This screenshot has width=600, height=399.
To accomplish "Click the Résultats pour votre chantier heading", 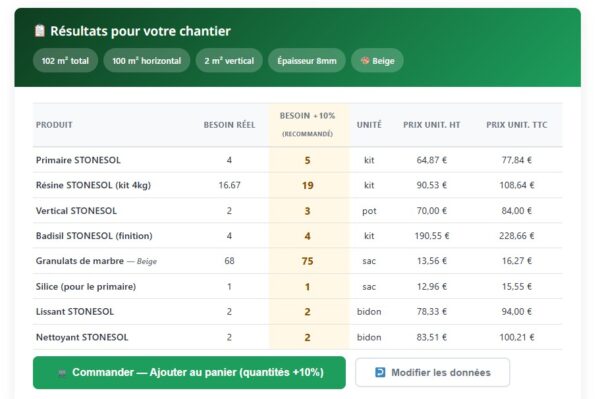I will pos(140,31).
